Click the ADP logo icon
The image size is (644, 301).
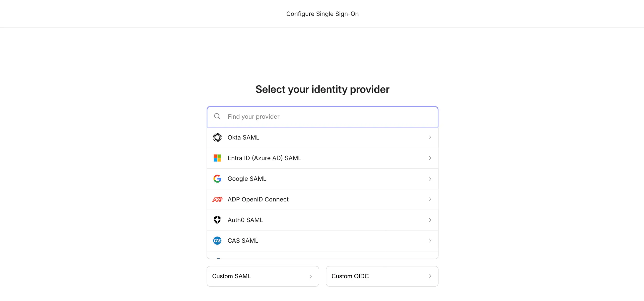pos(217,199)
